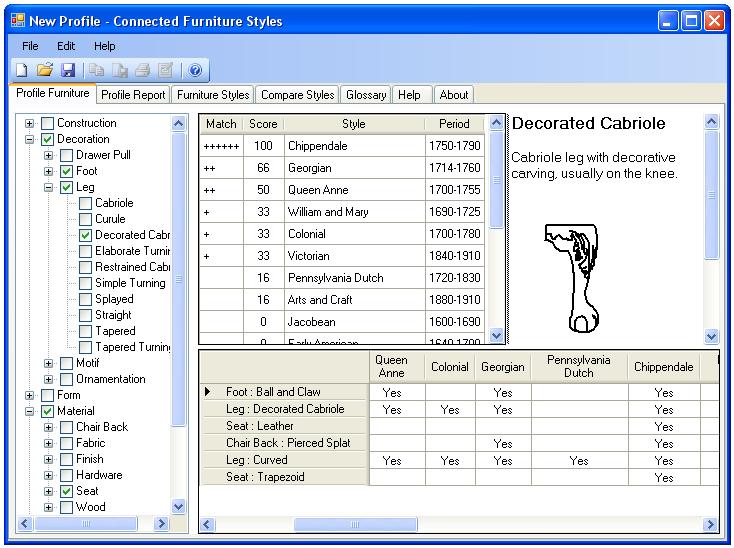Enable the Straight leg checkbox
Image resolution: width=734 pixels, height=548 pixels.
click(x=86, y=315)
